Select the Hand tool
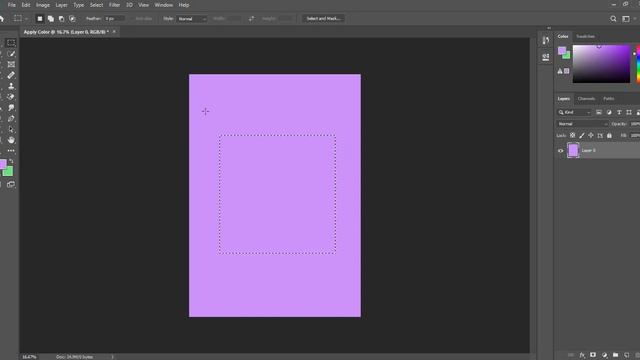This screenshot has height=360, width=640. pyautogui.click(x=11, y=140)
